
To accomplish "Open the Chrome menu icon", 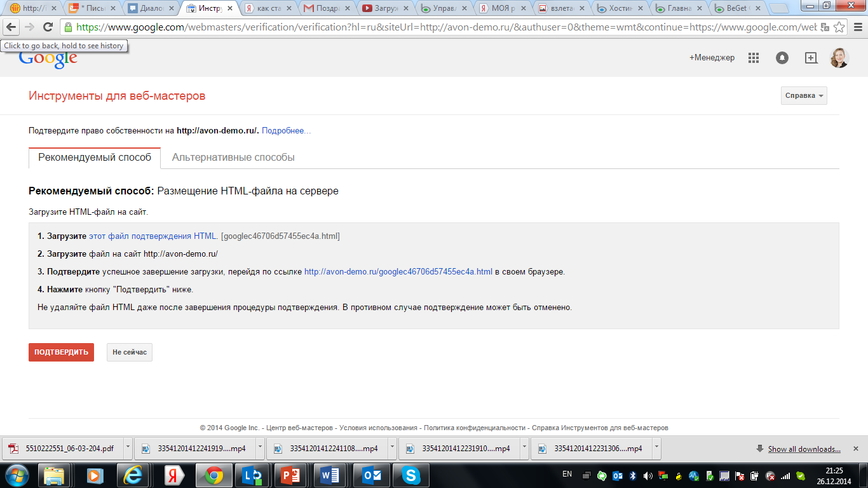I will (x=857, y=27).
